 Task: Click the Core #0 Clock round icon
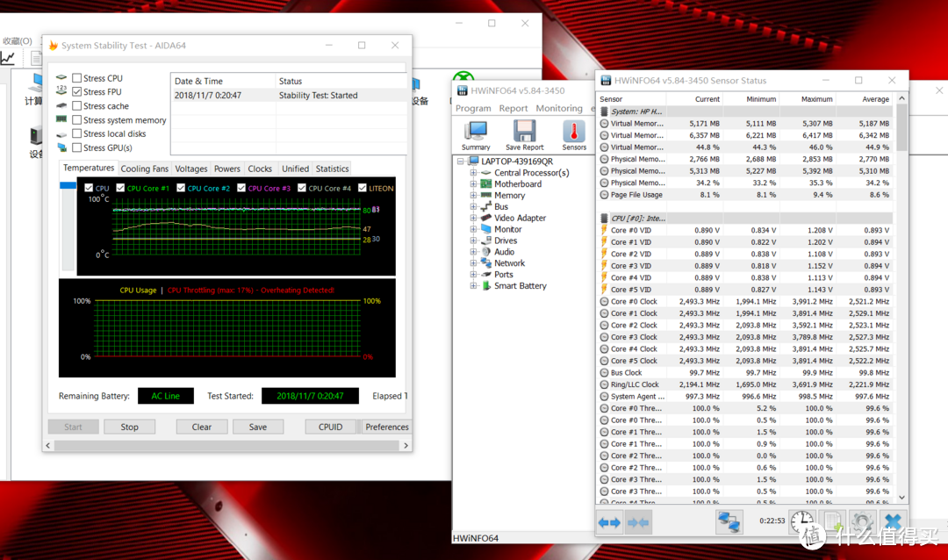pyautogui.click(x=603, y=301)
